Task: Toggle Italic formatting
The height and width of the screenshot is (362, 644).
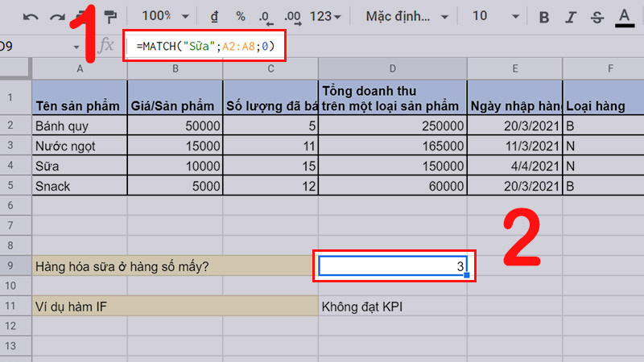Action: (571, 16)
